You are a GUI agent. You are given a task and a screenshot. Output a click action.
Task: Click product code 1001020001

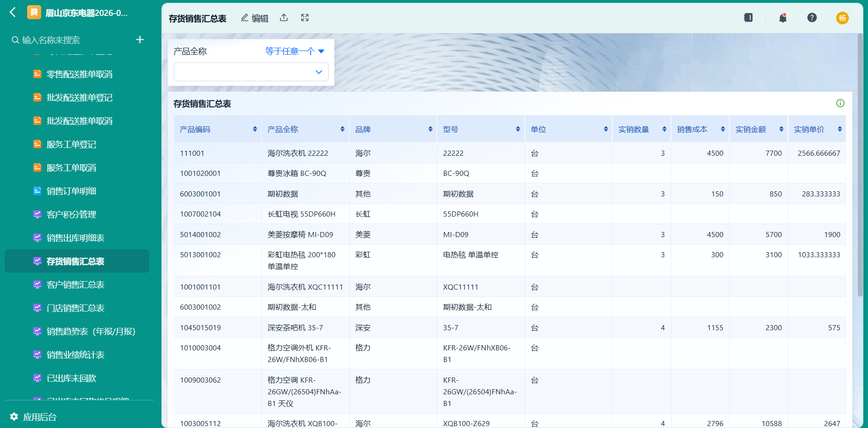click(x=200, y=173)
